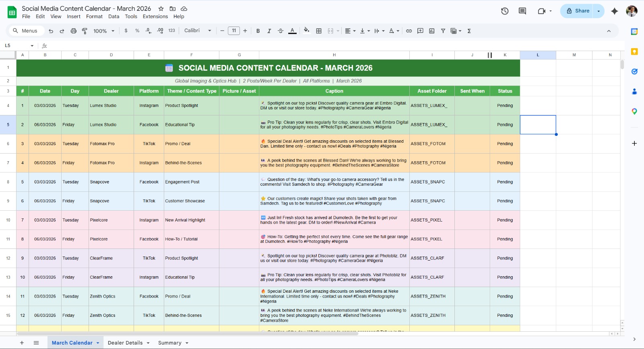644x349 pixels.
Task: Open more number formats 123
Action: pos(172,31)
